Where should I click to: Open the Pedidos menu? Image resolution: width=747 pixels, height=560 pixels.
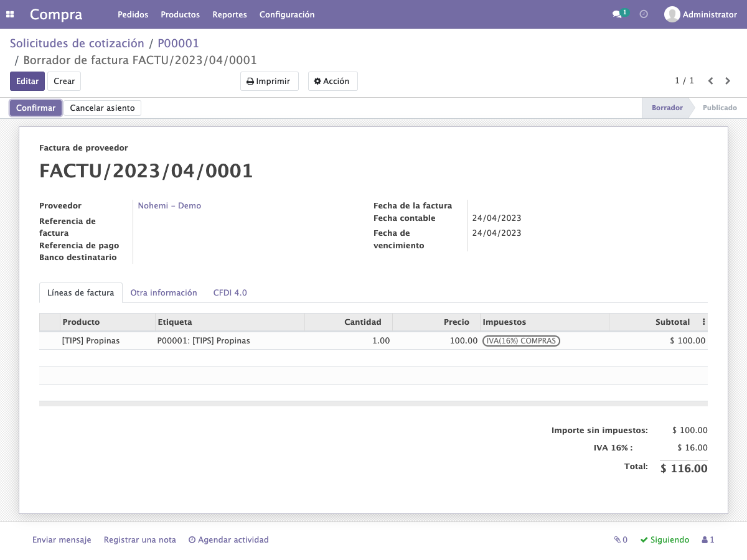coord(133,14)
